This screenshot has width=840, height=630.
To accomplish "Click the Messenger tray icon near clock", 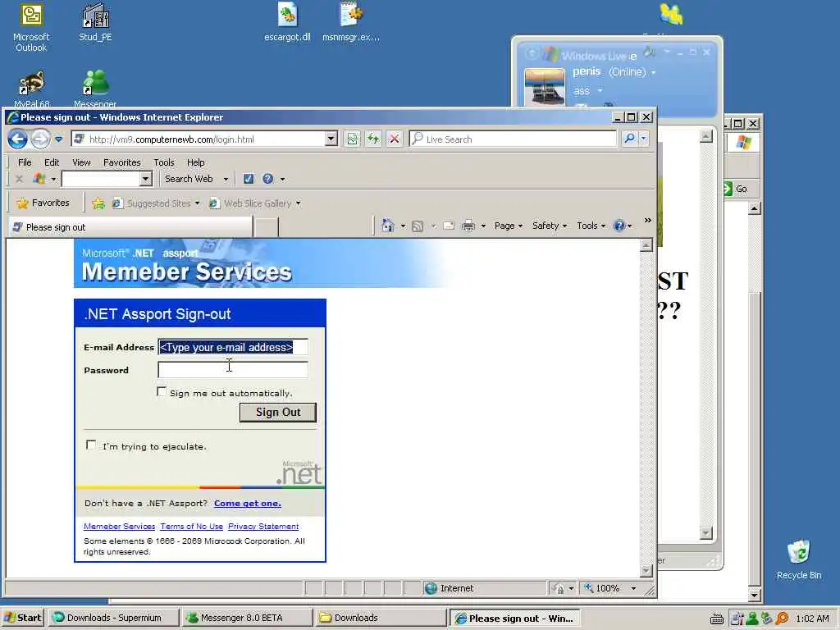I will (x=752, y=619).
